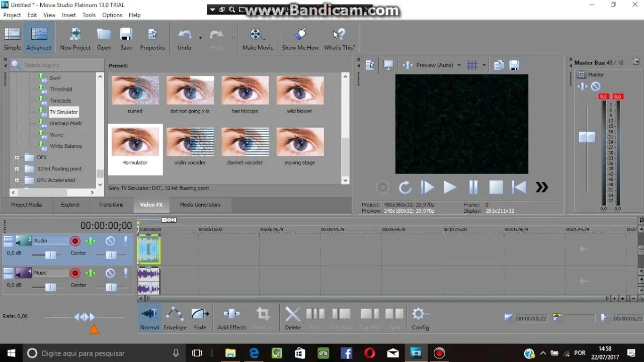
Task: Create a New Project
Action: pyautogui.click(x=75, y=39)
